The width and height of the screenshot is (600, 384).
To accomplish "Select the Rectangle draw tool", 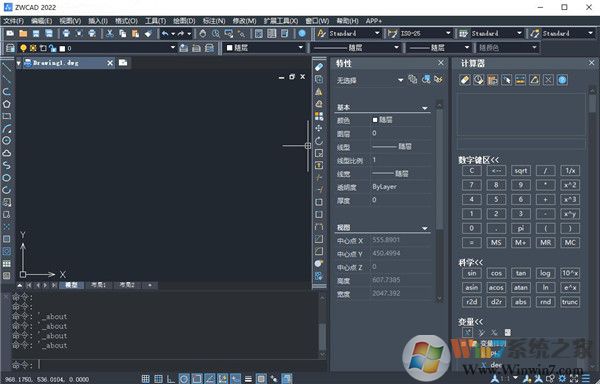I will tap(7, 116).
